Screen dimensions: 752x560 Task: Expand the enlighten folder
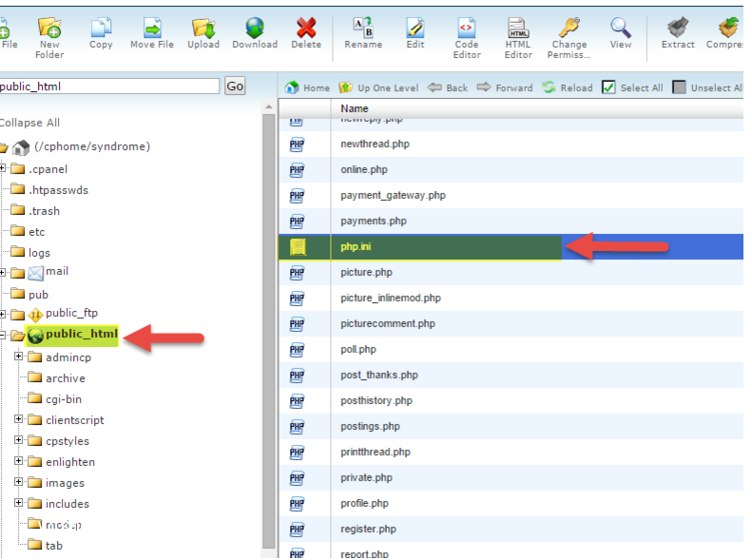[18, 461]
